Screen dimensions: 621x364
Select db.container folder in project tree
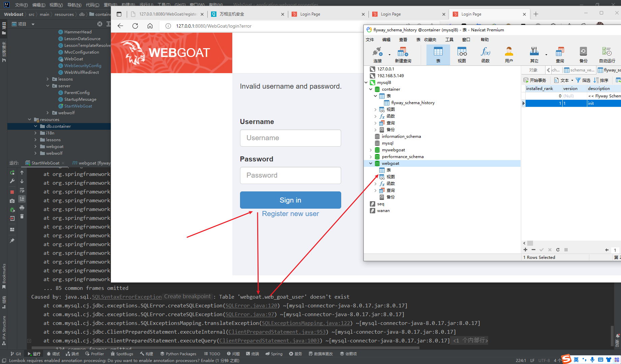point(59,126)
